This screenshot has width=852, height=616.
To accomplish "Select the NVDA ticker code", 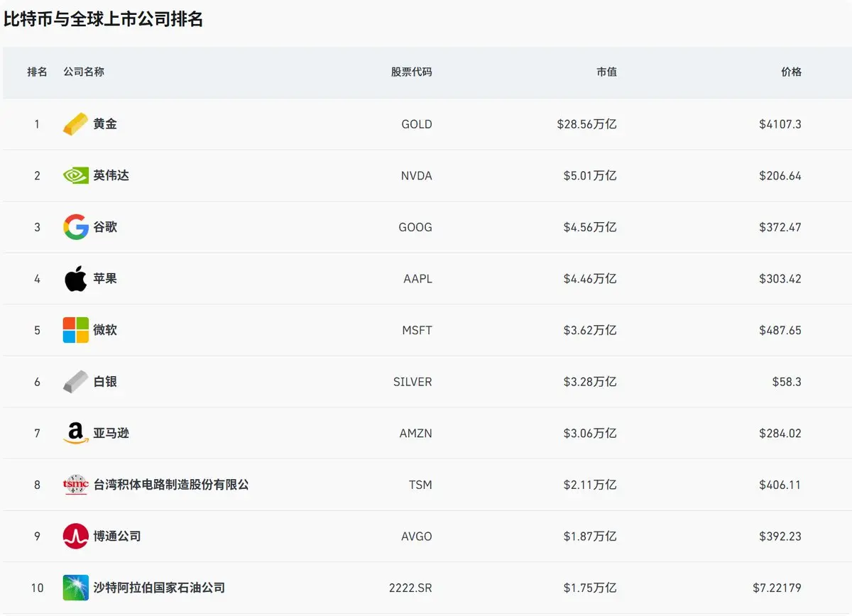I will point(417,175).
